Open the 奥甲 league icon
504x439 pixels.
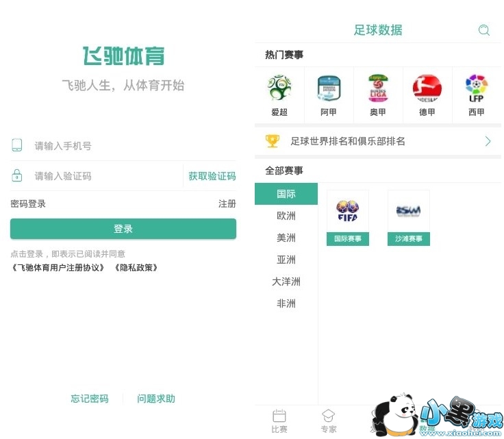coord(378,88)
